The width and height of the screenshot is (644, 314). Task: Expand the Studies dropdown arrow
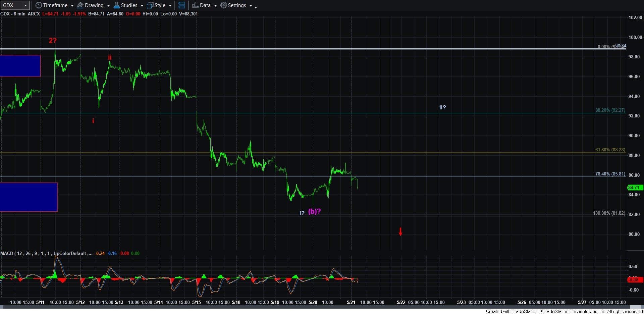[x=142, y=6]
